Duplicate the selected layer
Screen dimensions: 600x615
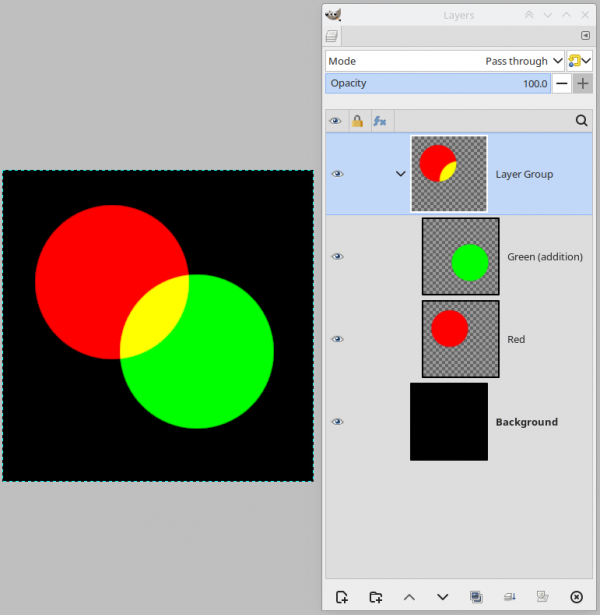(476, 597)
